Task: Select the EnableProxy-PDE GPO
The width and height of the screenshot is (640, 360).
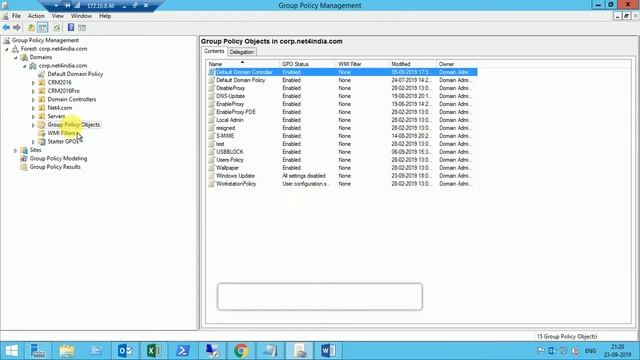Action: (x=236, y=112)
